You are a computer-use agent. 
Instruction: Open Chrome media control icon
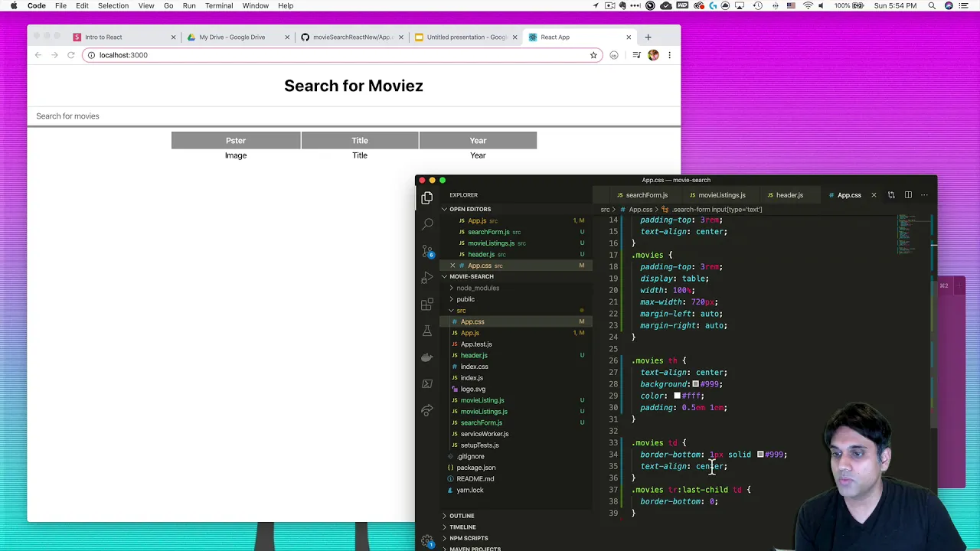(636, 55)
